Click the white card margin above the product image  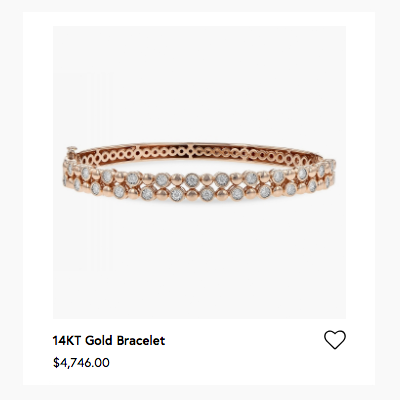(x=199, y=19)
